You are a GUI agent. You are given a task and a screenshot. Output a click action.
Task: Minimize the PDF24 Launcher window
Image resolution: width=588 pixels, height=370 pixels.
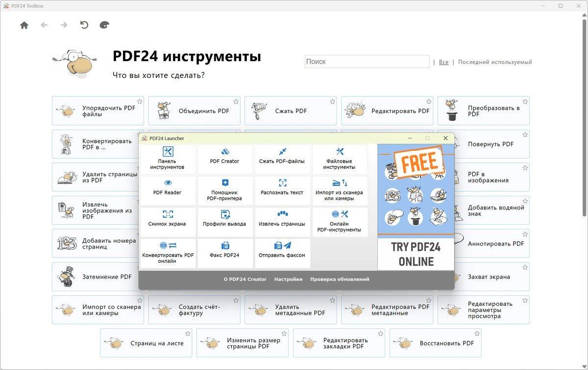410,139
